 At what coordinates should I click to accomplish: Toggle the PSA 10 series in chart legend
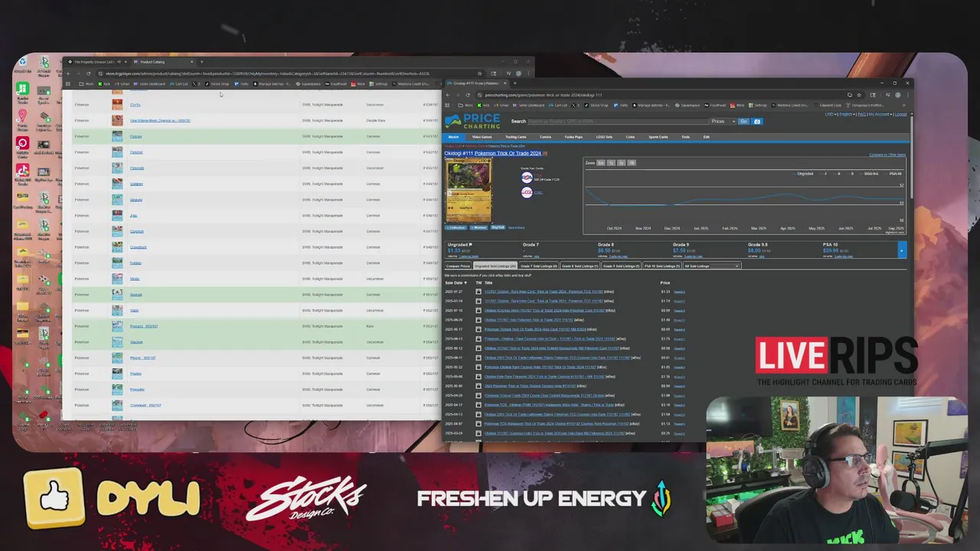[893, 174]
